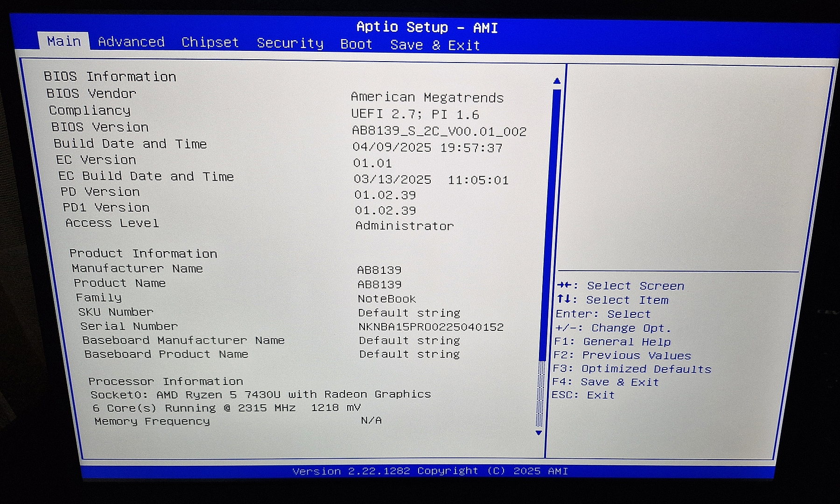This screenshot has width=840, height=504.
Task: Select the 'BIOS Version' label
Action: (x=100, y=127)
